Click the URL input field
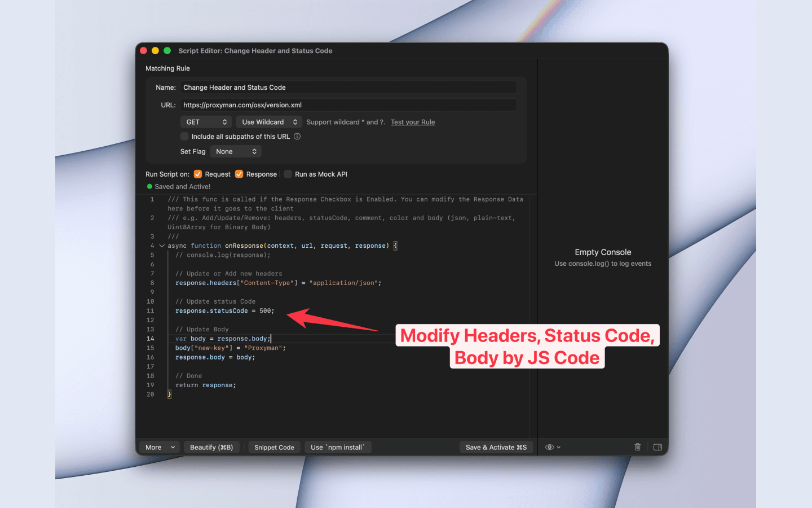 coord(348,105)
